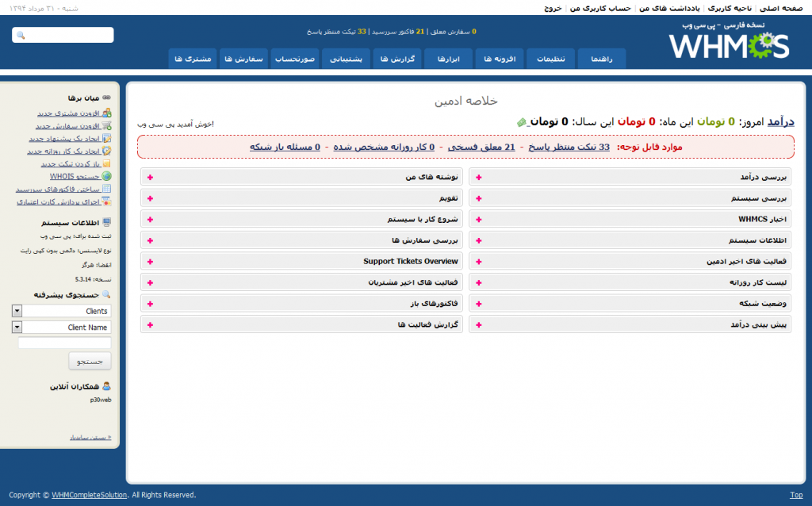Click the globe icon beside جستجو WHOIS
This screenshot has width=812, height=506.
click(107, 176)
